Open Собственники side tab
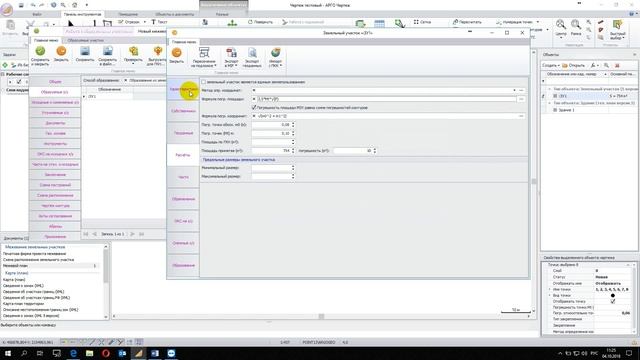The image size is (640, 360). click(183, 111)
